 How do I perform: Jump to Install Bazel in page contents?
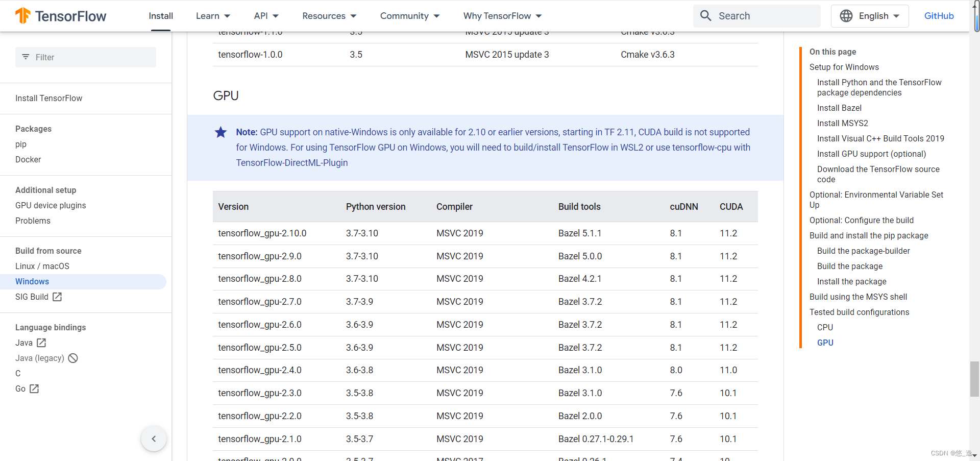[x=839, y=108]
